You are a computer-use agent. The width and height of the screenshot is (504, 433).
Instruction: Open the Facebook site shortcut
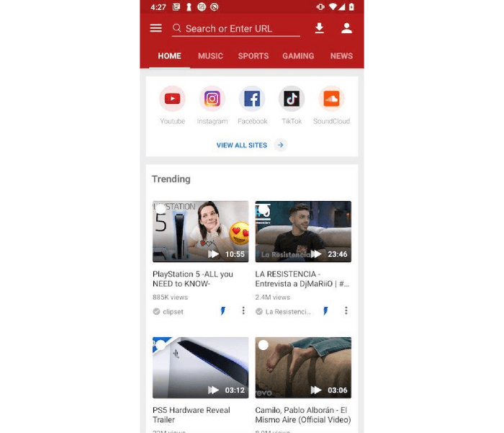coord(252,105)
